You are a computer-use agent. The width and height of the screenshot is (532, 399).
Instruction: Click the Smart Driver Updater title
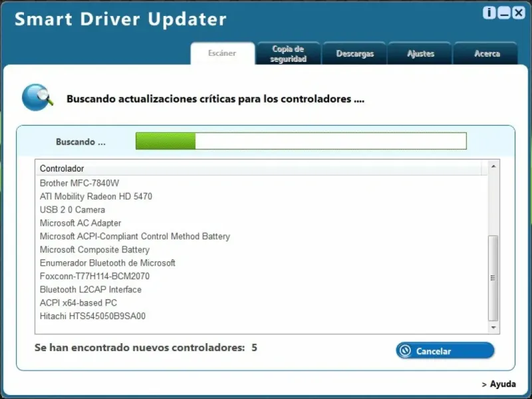[120, 19]
